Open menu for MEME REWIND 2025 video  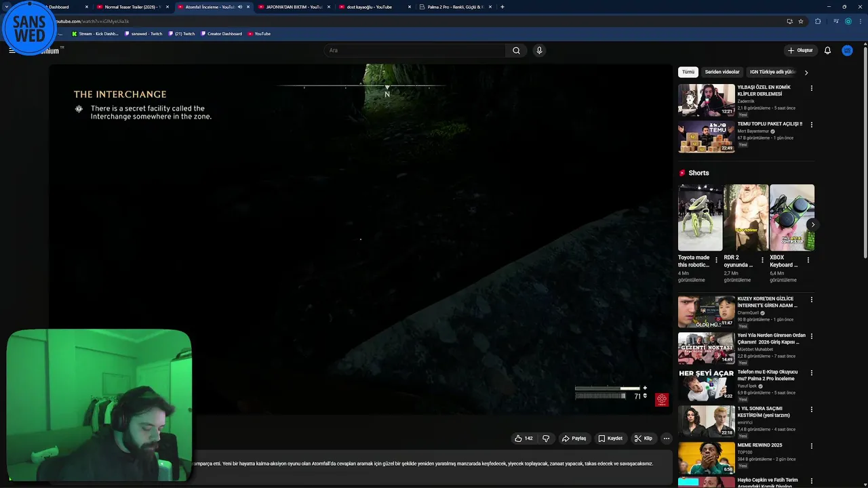[x=811, y=446]
